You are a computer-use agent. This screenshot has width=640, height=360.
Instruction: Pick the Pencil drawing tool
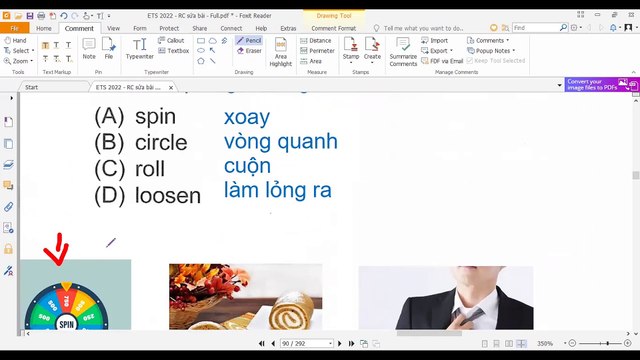point(249,40)
